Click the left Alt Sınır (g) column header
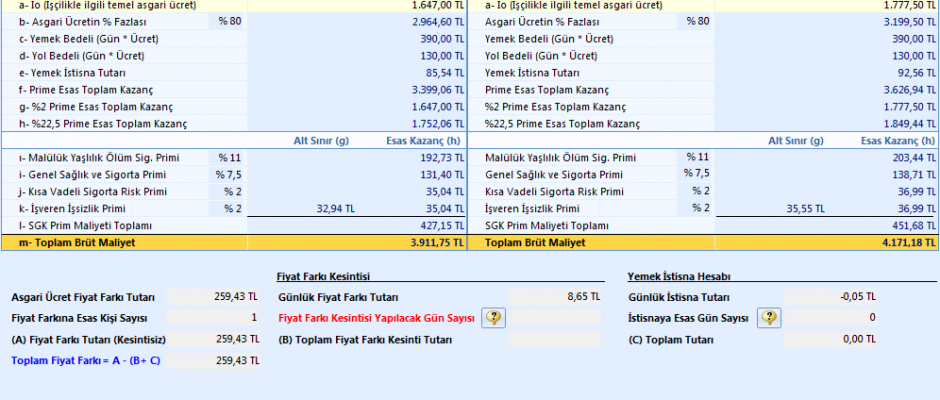 (319, 141)
